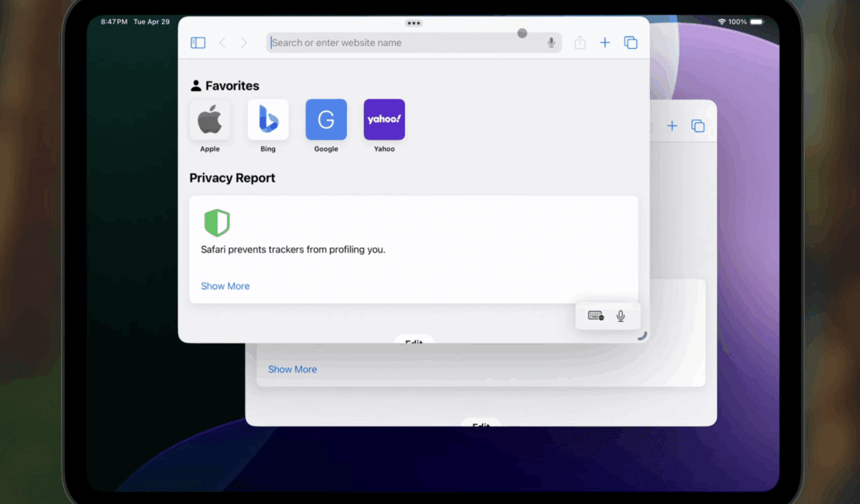Open the Google favorite

coord(325,119)
